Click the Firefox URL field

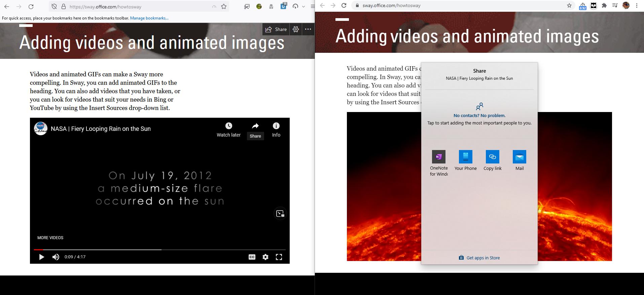coord(140,6)
